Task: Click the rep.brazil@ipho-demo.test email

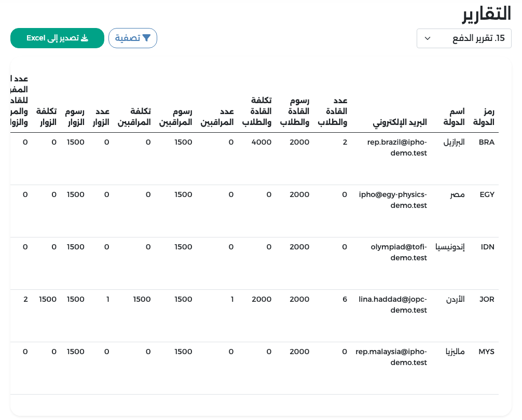Action: click(397, 148)
